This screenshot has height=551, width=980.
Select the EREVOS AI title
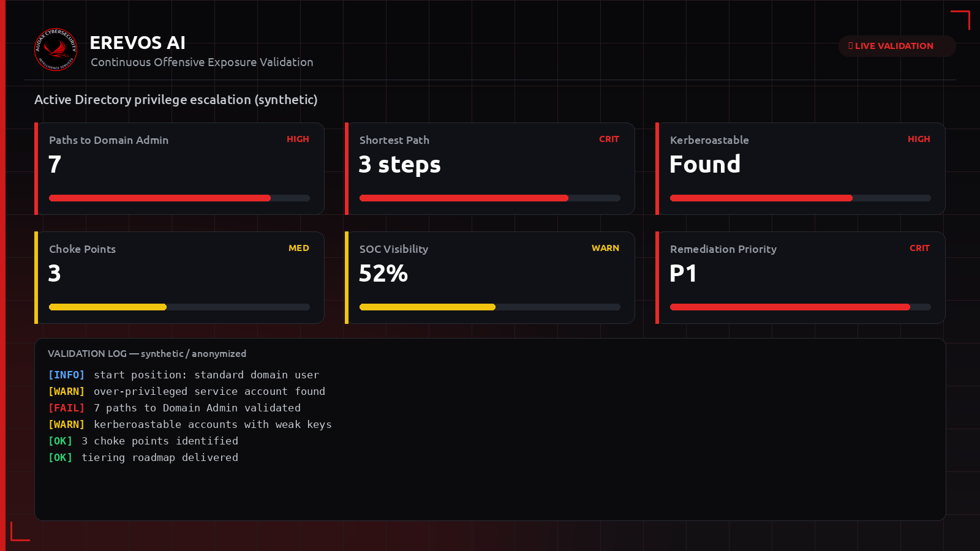coord(138,43)
